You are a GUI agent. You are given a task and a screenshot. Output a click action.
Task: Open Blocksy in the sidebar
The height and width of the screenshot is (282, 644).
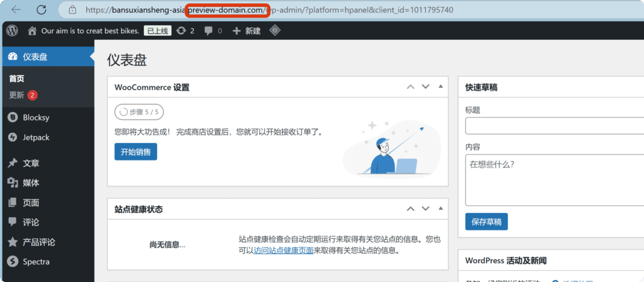tap(35, 117)
